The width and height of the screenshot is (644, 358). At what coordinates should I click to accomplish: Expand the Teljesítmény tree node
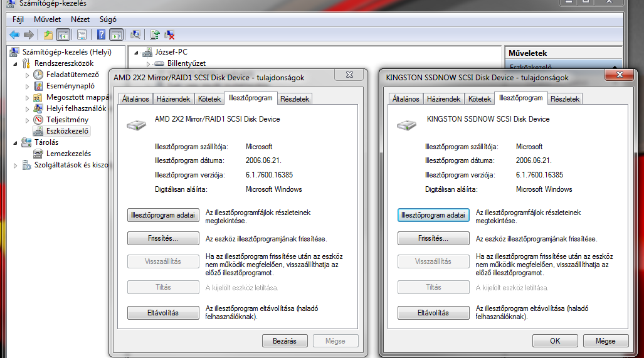(27, 120)
